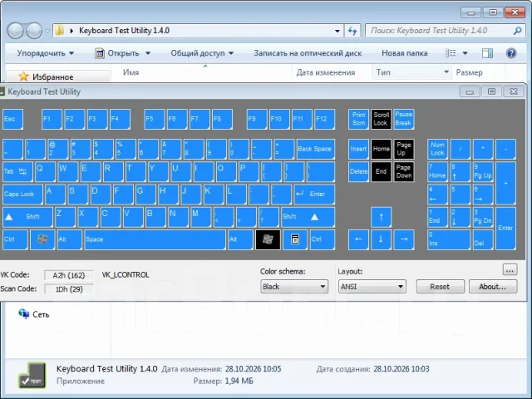Click the Esc key in Keyboard Test Utility
The image size is (532, 399).
point(13,119)
